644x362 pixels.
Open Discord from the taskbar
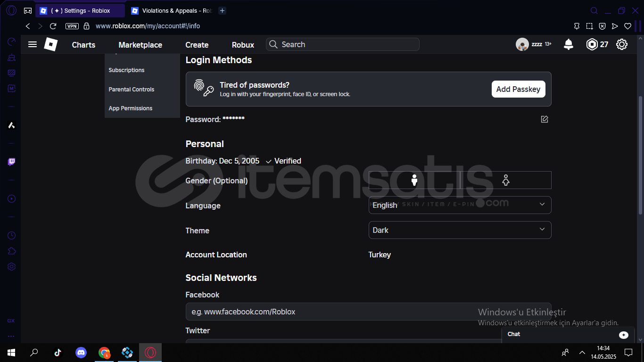[x=81, y=353]
